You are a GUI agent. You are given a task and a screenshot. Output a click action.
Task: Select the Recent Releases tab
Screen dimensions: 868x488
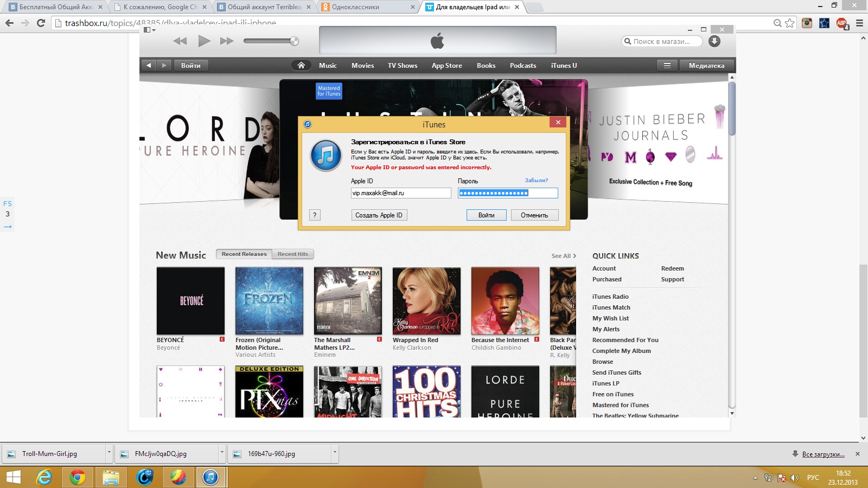click(244, 254)
